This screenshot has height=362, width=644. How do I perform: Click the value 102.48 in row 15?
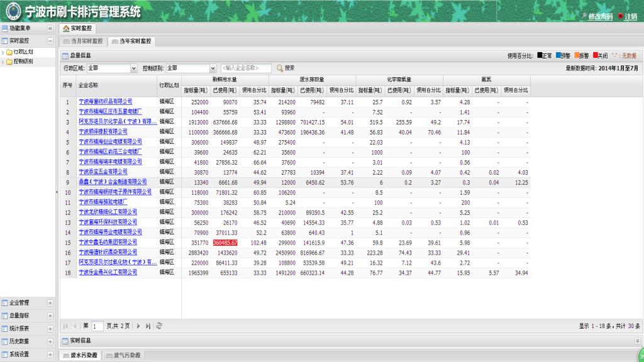point(257,243)
